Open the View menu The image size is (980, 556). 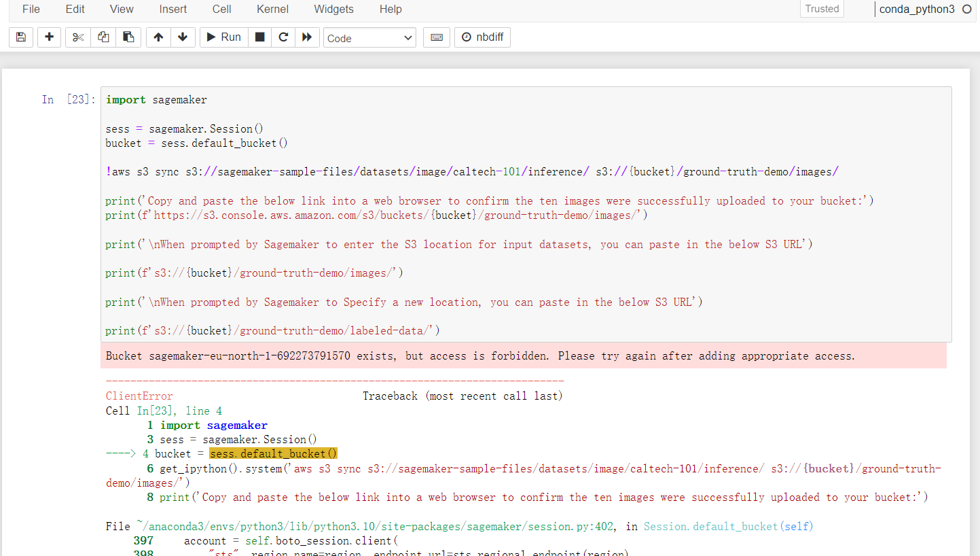coord(122,10)
